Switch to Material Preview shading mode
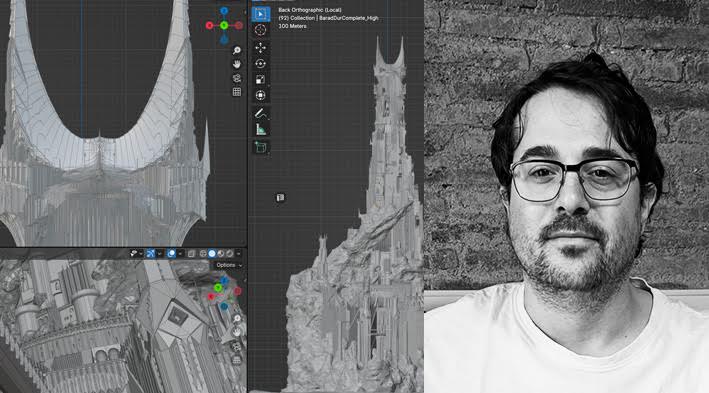Viewport: 709px width, 393px height. [221, 254]
